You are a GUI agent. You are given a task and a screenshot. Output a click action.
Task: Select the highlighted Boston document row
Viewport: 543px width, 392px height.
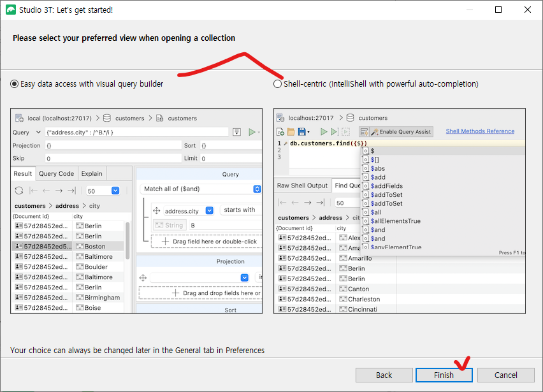[68, 246]
